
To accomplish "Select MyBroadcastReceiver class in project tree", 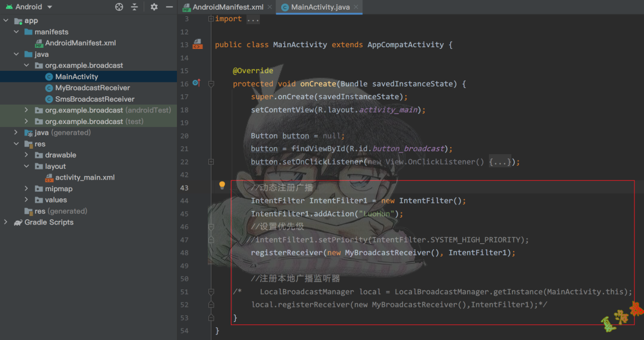I will point(92,88).
